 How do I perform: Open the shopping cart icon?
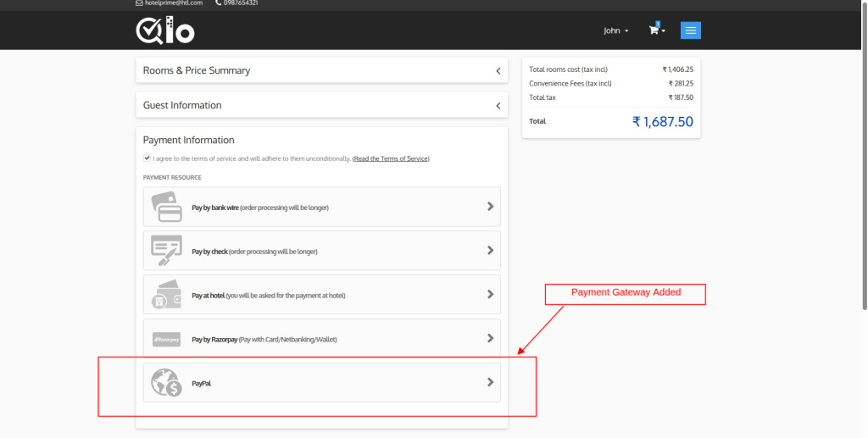[654, 30]
